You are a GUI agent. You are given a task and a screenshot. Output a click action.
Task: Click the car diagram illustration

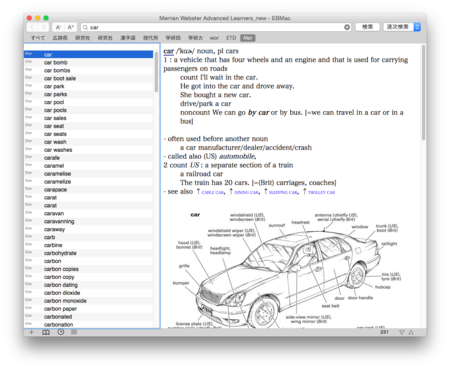[287, 270]
